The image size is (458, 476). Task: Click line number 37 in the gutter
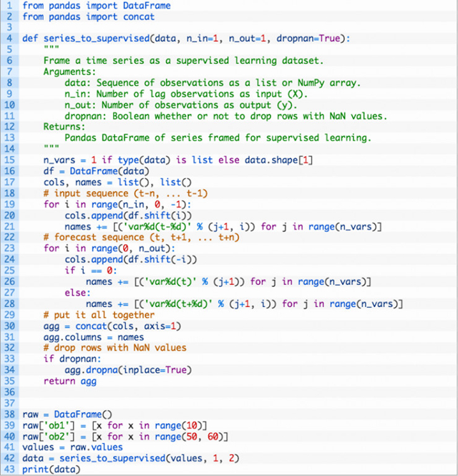click(9, 403)
